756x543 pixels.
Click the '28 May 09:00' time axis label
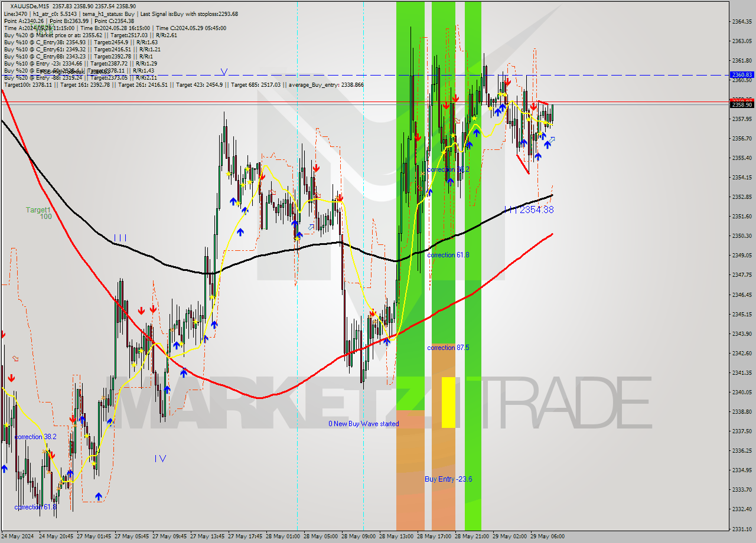pyautogui.click(x=359, y=537)
